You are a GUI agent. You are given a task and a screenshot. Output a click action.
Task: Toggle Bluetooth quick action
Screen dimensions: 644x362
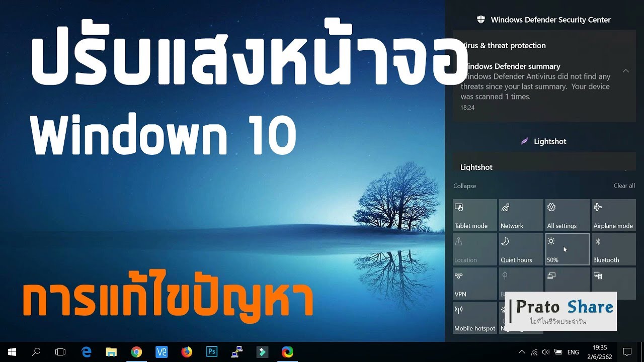613,249
